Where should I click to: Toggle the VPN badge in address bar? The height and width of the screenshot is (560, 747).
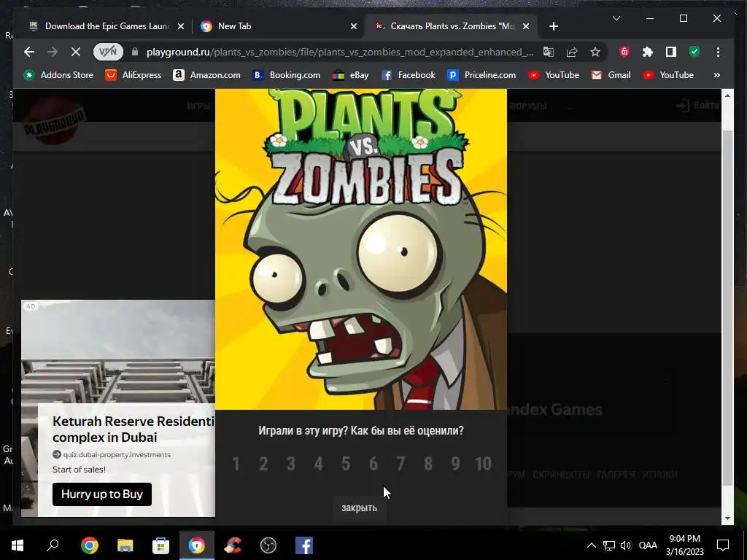108,52
